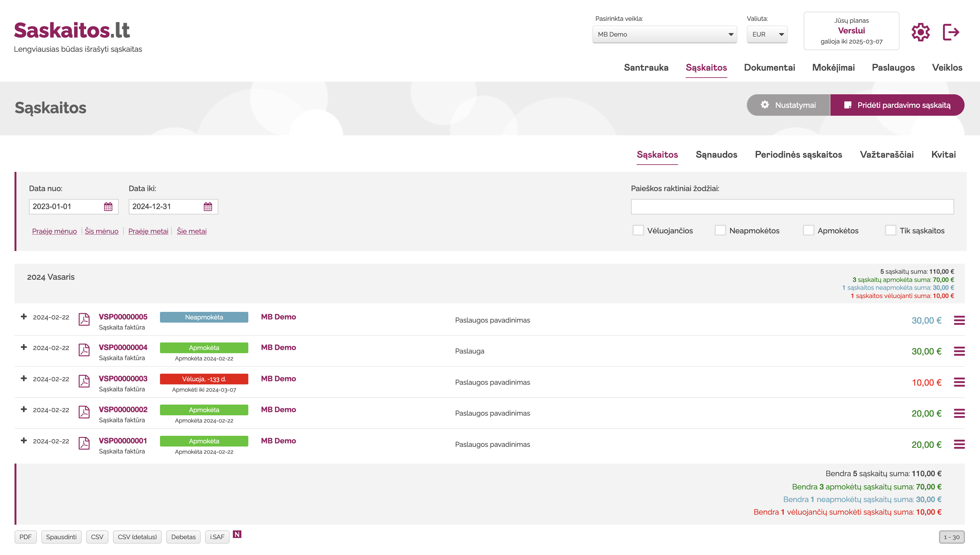This screenshot has height=555, width=980.
Task: Open calendar picker for Data nuo
Action: click(x=108, y=207)
